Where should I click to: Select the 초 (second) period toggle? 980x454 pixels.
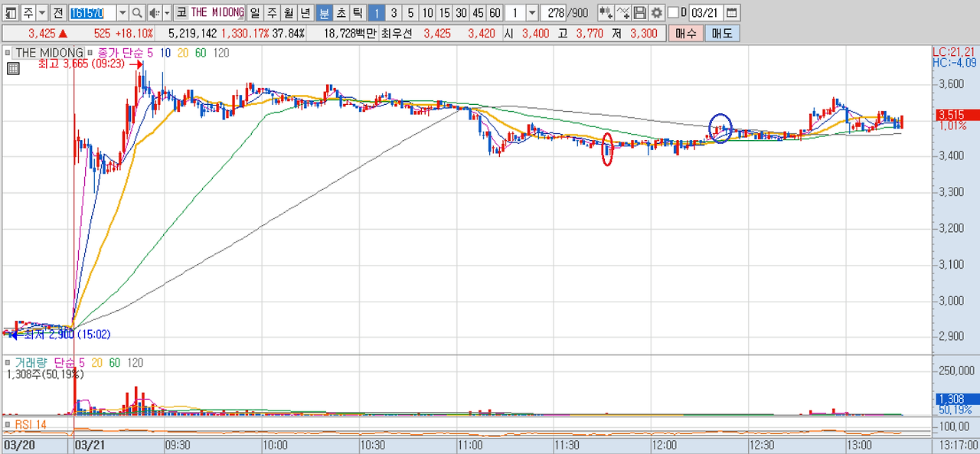(340, 13)
